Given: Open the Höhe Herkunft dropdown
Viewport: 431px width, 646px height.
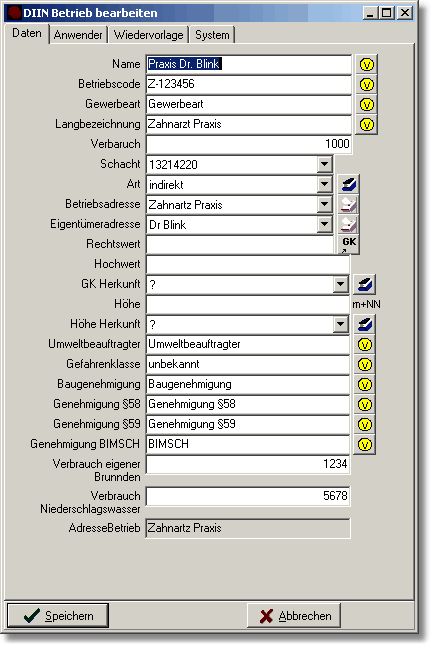Looking at the screenshot, I should 340,324.
